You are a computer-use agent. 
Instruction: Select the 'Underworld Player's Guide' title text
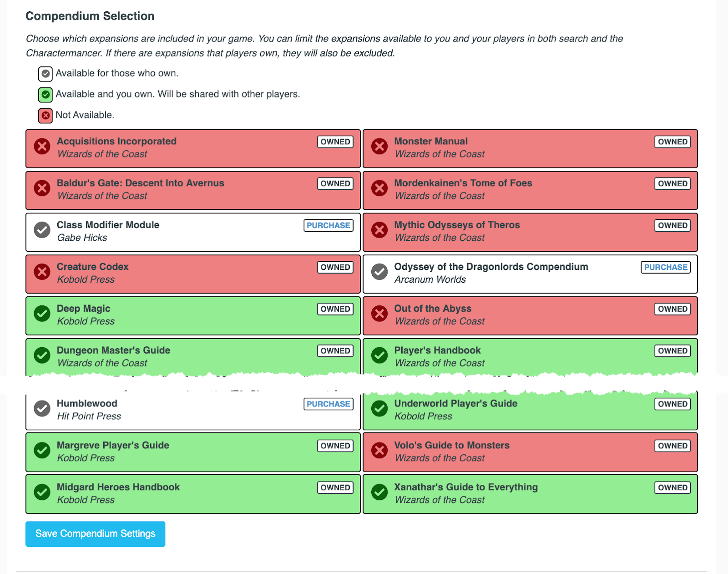coord(456,404)
